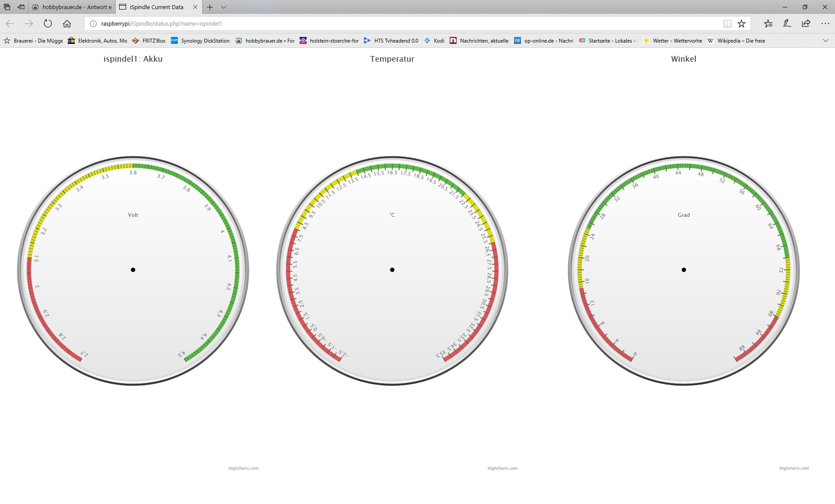Open the favorites hub icon

click(768, 23)
